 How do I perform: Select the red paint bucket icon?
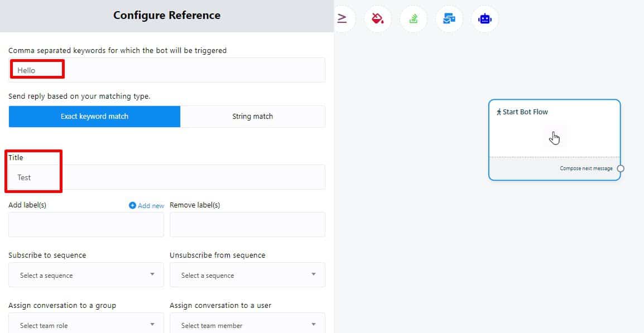click(378, 18)
